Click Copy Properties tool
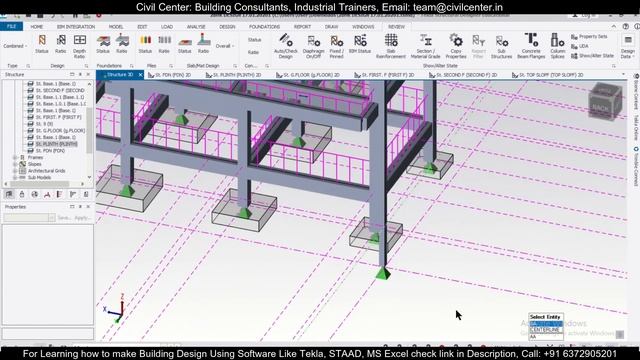 (456, 46)
